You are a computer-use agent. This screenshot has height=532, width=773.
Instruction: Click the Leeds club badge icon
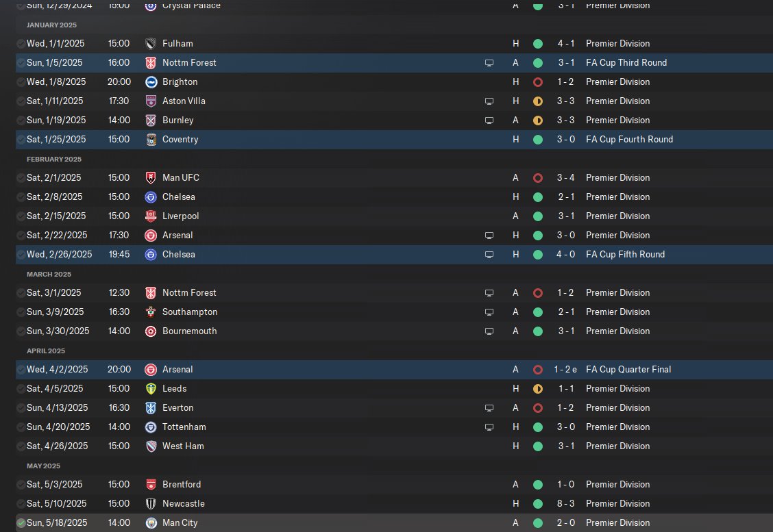pos(151,389)
